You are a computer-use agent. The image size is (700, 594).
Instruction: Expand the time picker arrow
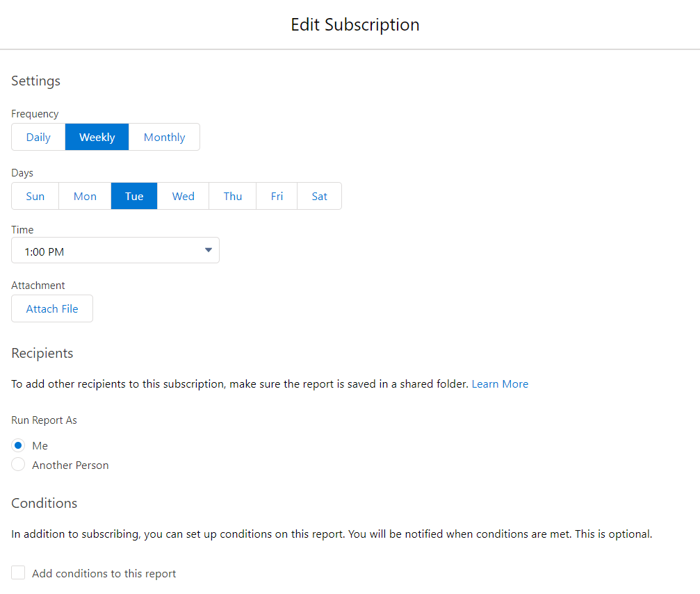click(208, 250)
